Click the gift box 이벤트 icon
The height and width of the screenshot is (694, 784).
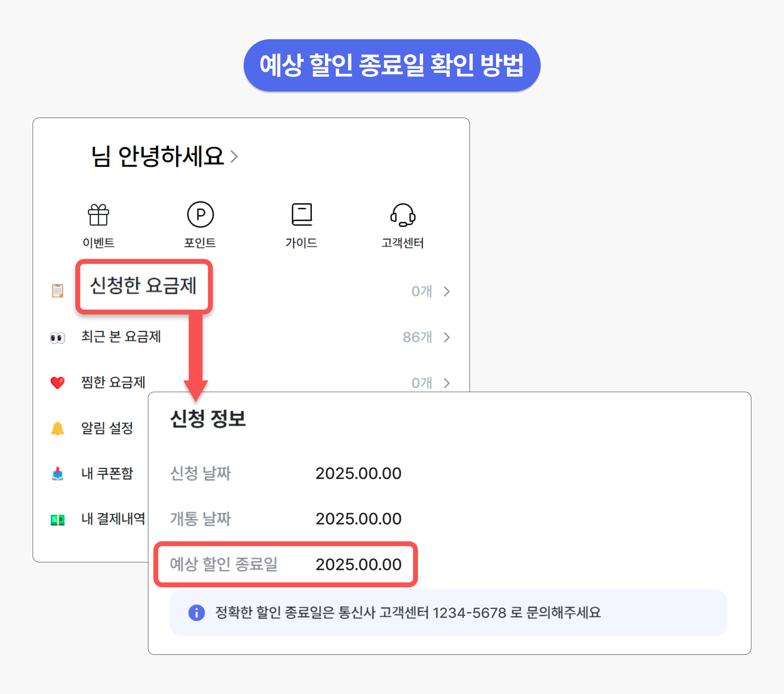(99, 215)
